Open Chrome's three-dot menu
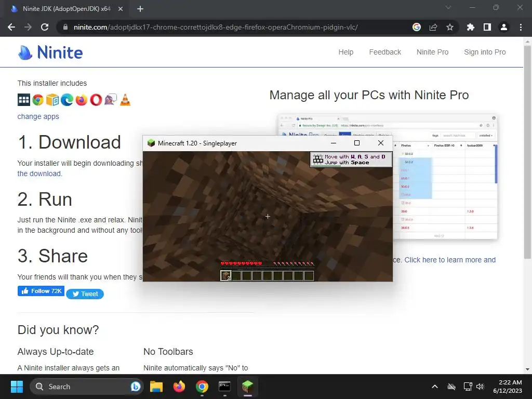The image size is (532, 399). pos(521,27)
